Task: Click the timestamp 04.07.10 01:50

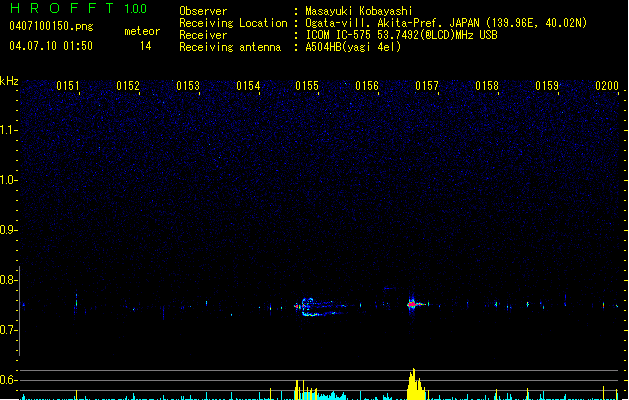Action: click(x=51, y=46)
